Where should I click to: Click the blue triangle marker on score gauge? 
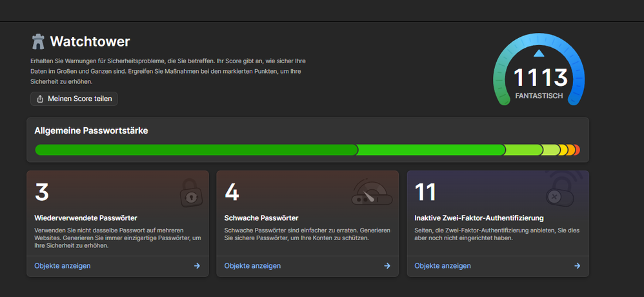(x=539, y=53)
